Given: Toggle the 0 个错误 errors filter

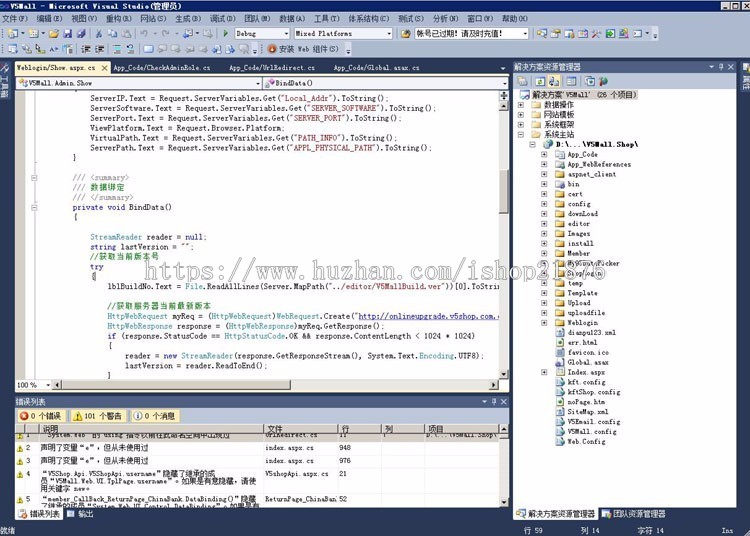Looking at the screenshot, I should tap(40, 416).
